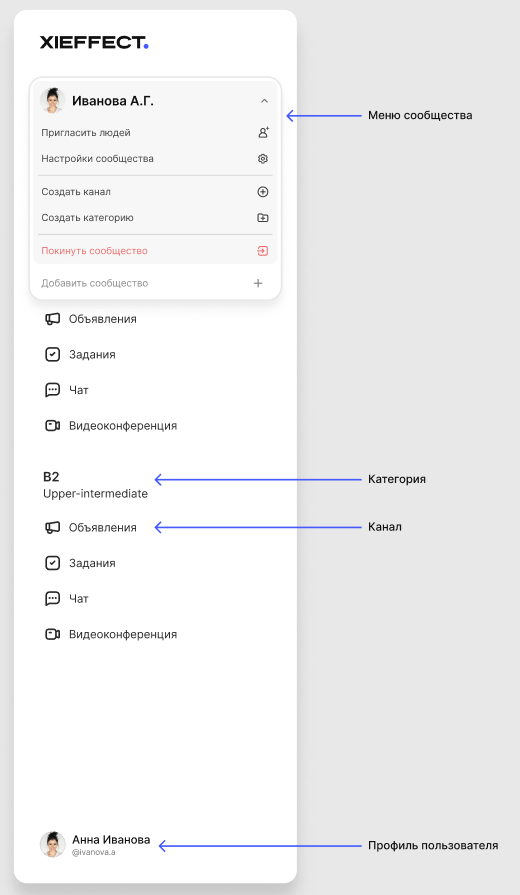520x895 pixels.
Task: Click the B2 Видеоконференция camera icon
Action: click(x=53, y=634)
